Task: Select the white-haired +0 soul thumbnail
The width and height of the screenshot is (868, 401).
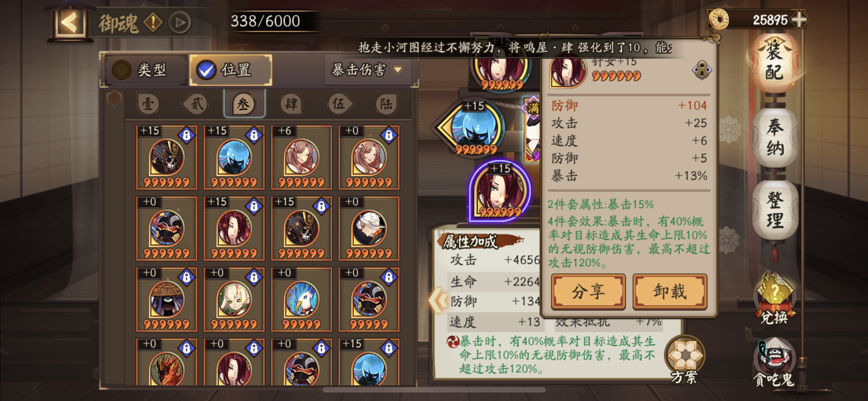Action: [369, 228]
